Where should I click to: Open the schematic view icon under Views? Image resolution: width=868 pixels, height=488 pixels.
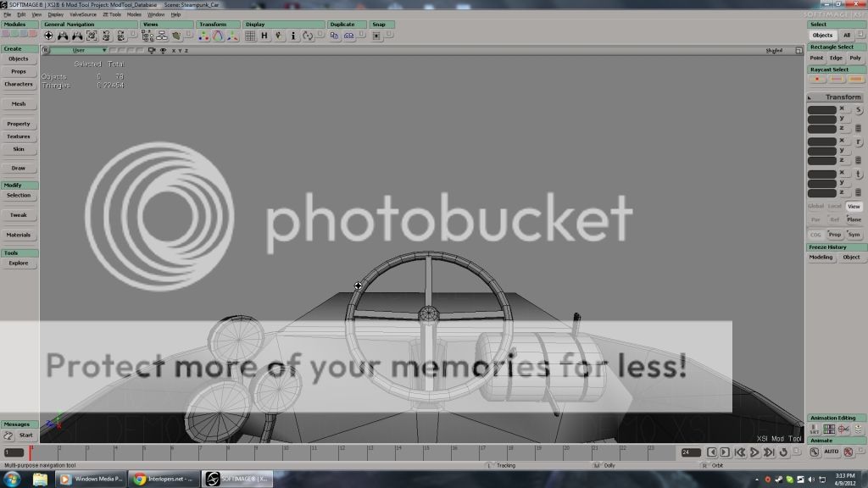(163, 36)
